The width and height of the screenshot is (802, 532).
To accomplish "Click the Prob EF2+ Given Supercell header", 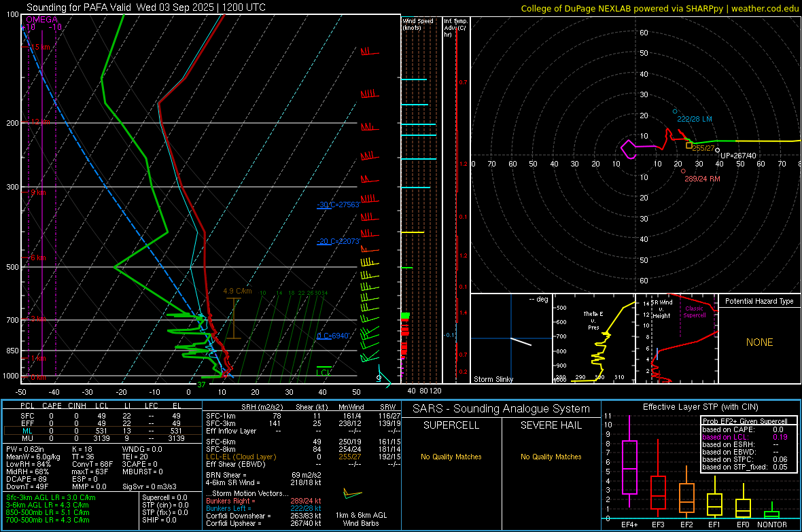I will pos(745,421).
